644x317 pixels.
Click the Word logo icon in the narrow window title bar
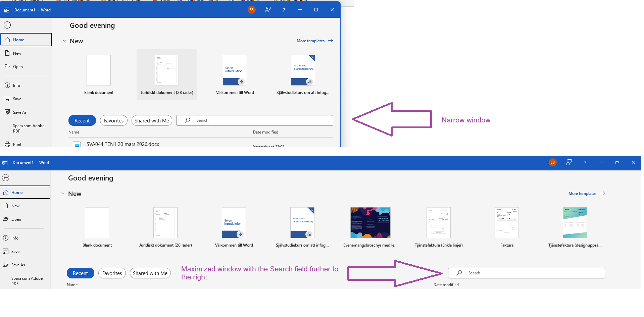(6, 10)
